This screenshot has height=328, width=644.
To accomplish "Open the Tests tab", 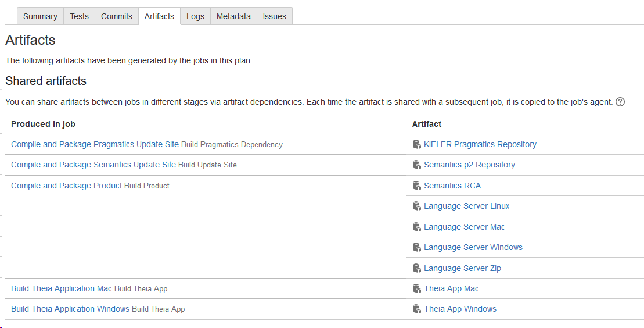I will 79,16.
